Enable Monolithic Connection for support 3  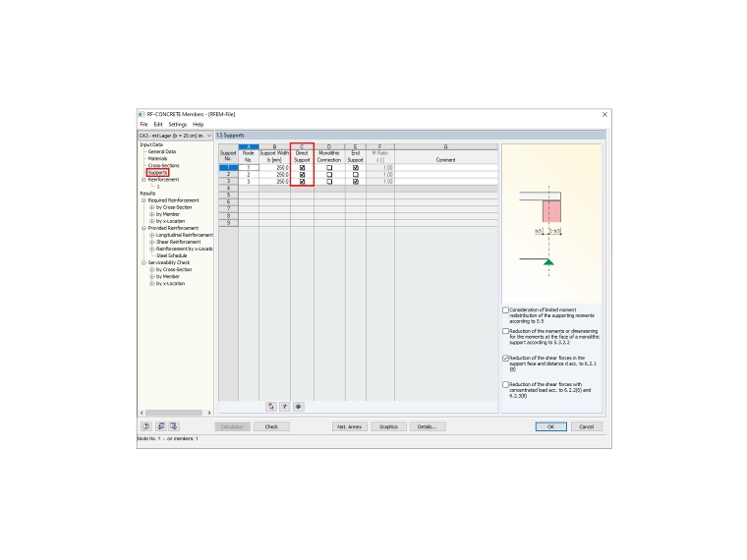pyautogui.click(x=329, y=182)
